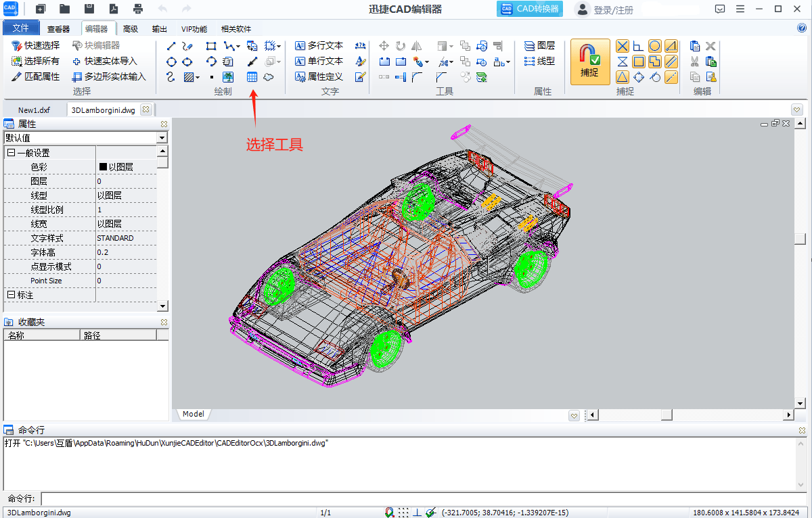
Task: Collapse the 一般设置 section
Action: coord(11,153)
